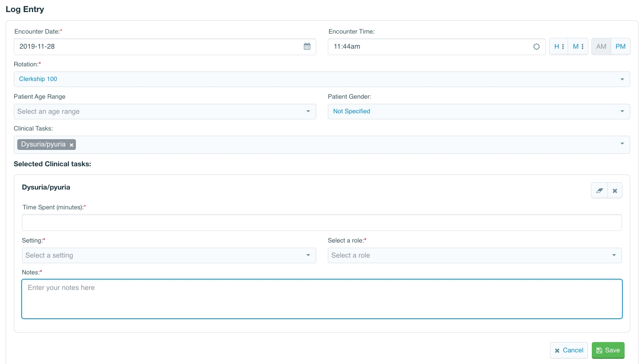This screenshot has width=641, height=364.
Task: Open the Encounter Date calendar icon
Action: (307, 47)
